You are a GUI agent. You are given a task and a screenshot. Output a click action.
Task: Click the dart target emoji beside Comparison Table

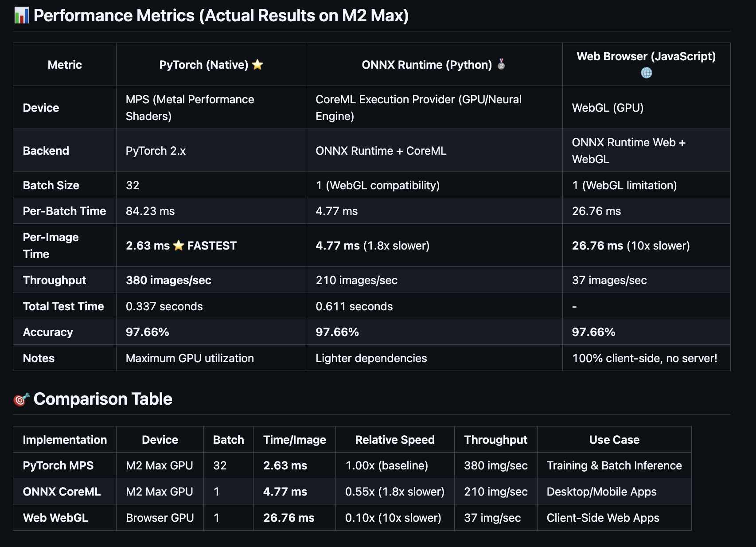point(21,399)
